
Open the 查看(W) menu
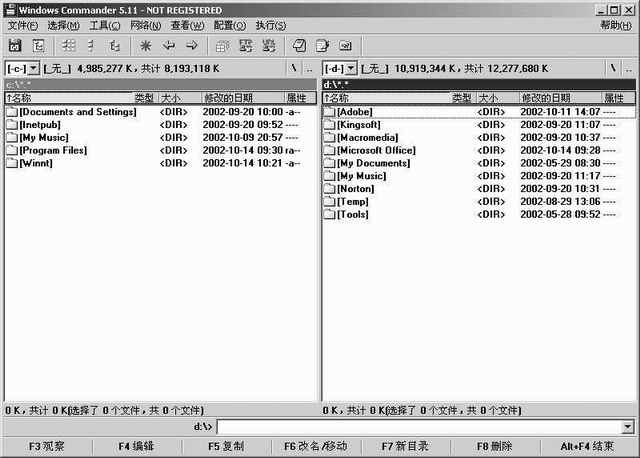point(187,26)
